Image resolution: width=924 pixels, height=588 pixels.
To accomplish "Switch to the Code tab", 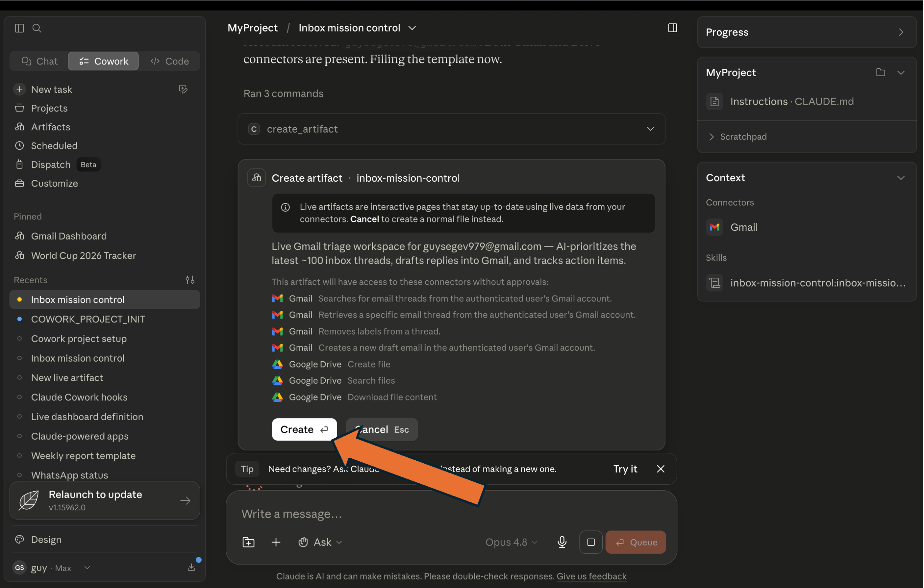I will 170,61.
